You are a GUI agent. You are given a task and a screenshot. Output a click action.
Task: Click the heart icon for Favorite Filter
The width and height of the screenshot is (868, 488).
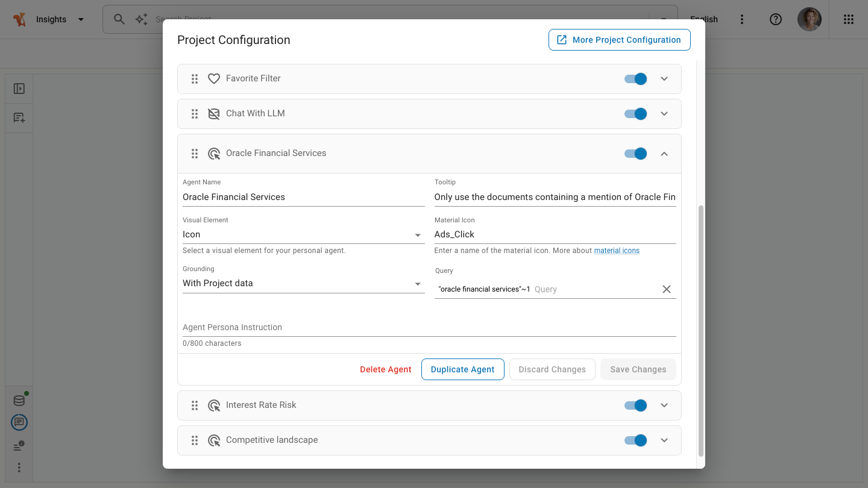coord(214,79)
